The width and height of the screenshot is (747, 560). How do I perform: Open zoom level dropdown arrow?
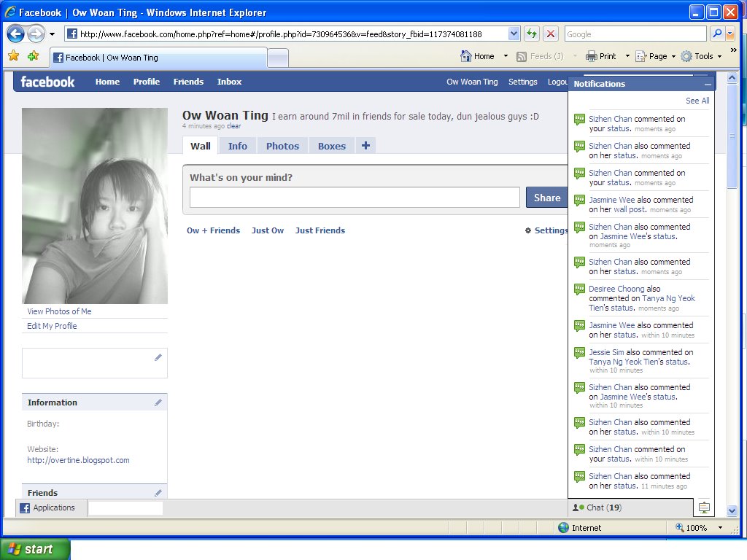[720, 528]
